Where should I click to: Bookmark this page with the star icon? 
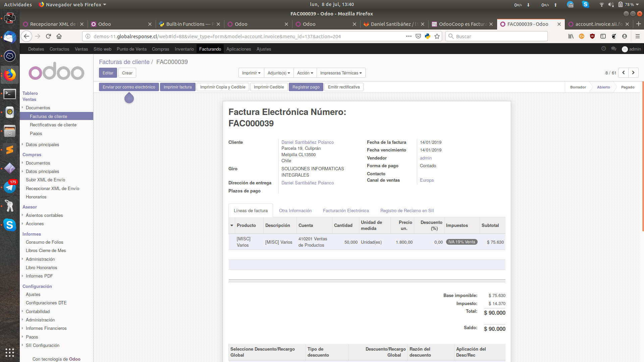(437, 36)
